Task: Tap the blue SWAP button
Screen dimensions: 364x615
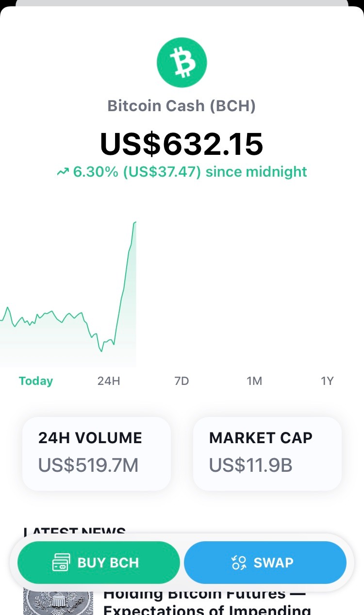Action: (x=265, y=563)
